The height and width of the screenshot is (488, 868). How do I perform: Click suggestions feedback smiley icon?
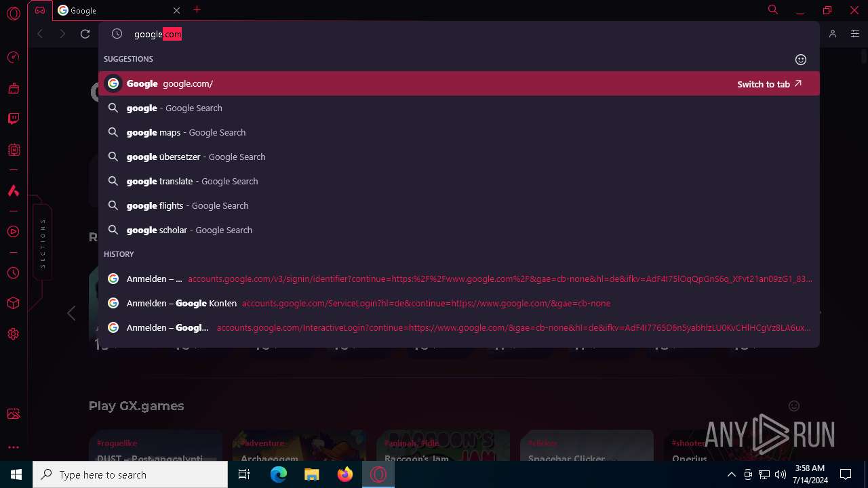[801, 60]
